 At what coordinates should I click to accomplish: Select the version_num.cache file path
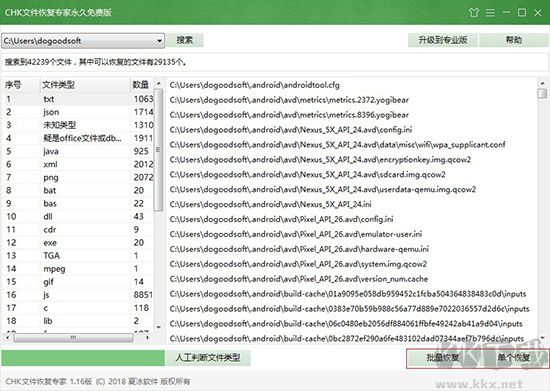(299, 279)
